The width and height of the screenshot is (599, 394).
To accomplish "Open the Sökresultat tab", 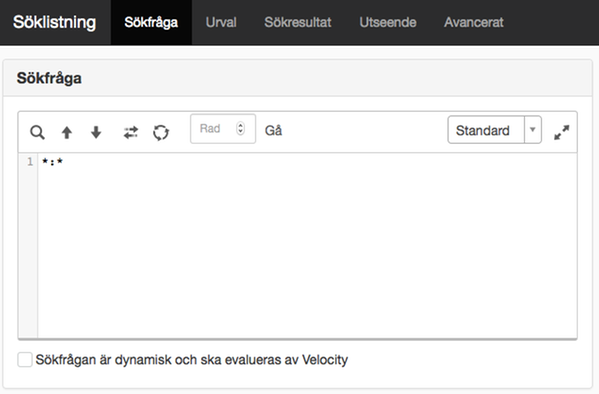I will coord(298,23).
